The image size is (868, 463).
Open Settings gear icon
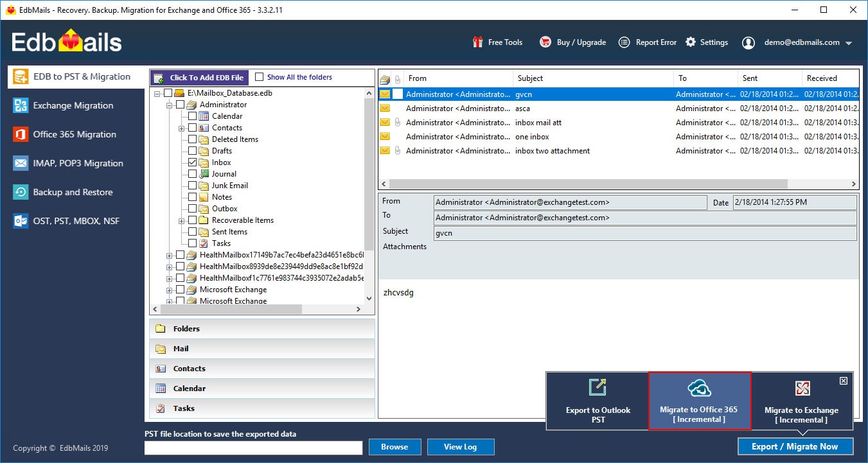[691, 42]
